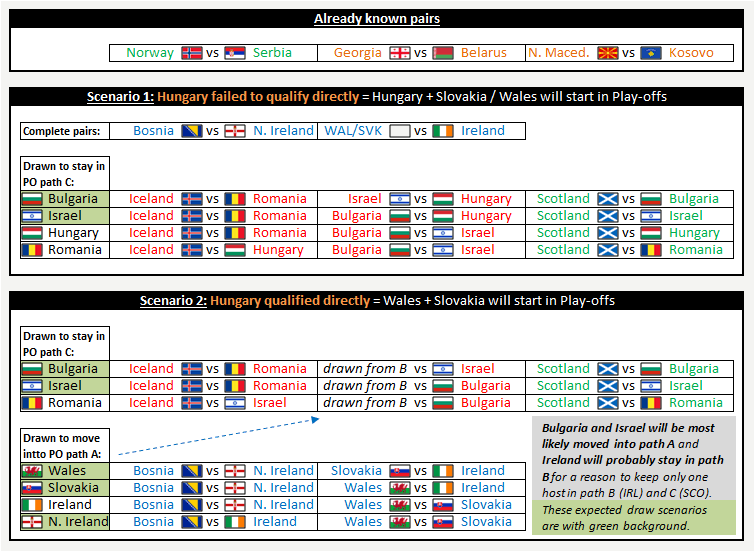Select the Belarus flag icon
Viewport: 754px width, 551px height.
[443, 53]
